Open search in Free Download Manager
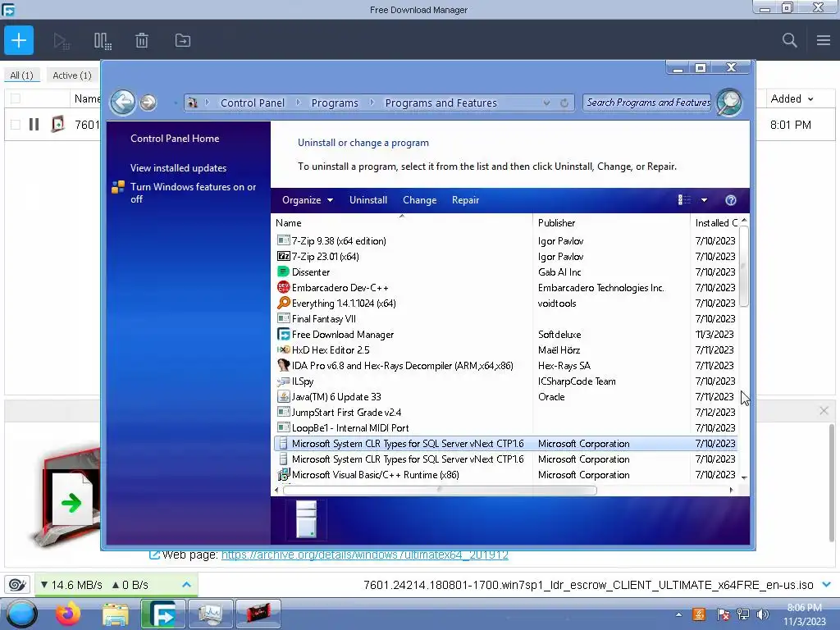The width and height of the screenshot is (840, 630). pyautogui.click(x=789, y=40)
